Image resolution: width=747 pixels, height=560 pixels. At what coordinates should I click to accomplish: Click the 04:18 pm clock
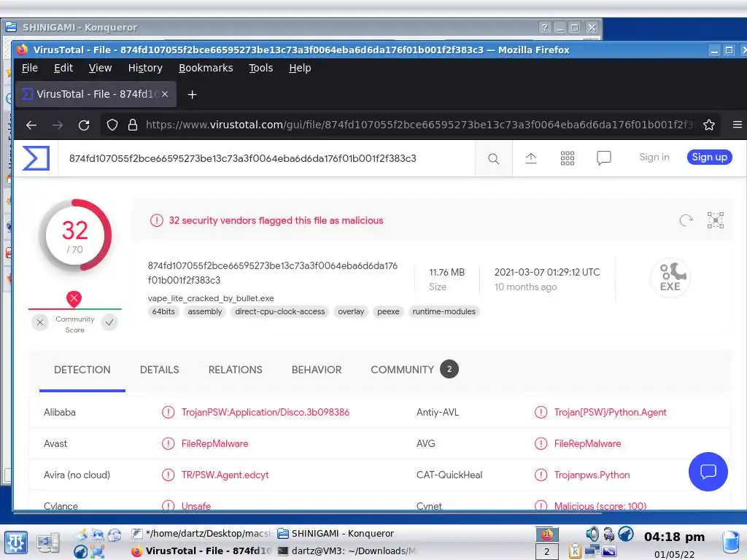click(x=674, y=537)
